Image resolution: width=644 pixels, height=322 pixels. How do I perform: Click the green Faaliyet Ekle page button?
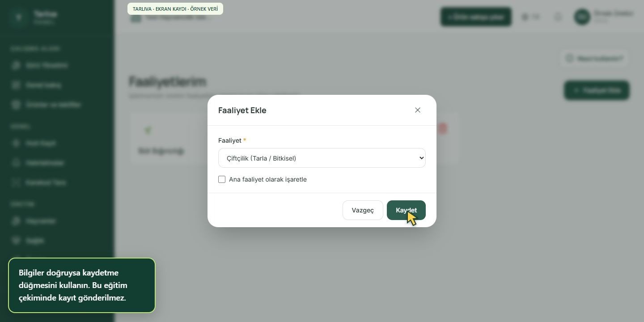pyautogui.click(x=597, y=90)
